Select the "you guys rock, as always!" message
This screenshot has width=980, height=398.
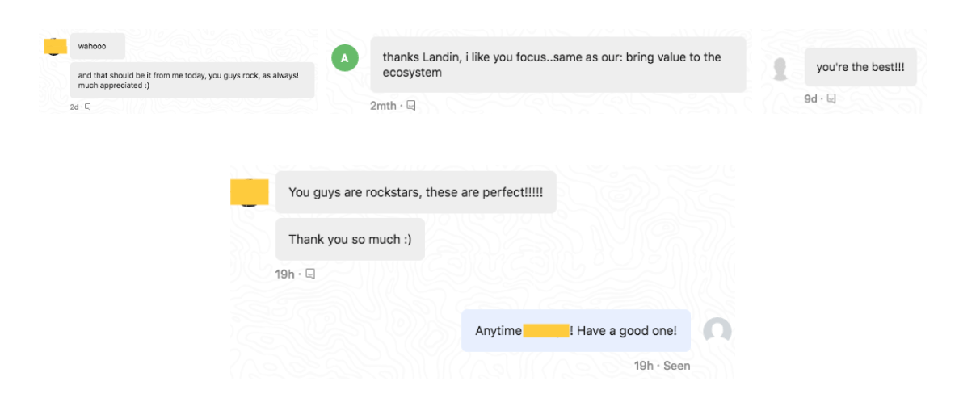(x=191, y=80)
